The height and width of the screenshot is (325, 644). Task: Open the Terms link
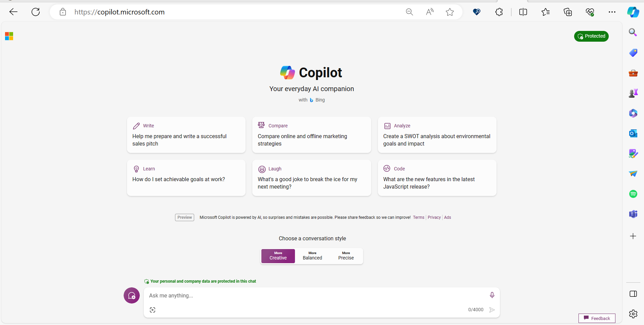[x=418, y=217]
